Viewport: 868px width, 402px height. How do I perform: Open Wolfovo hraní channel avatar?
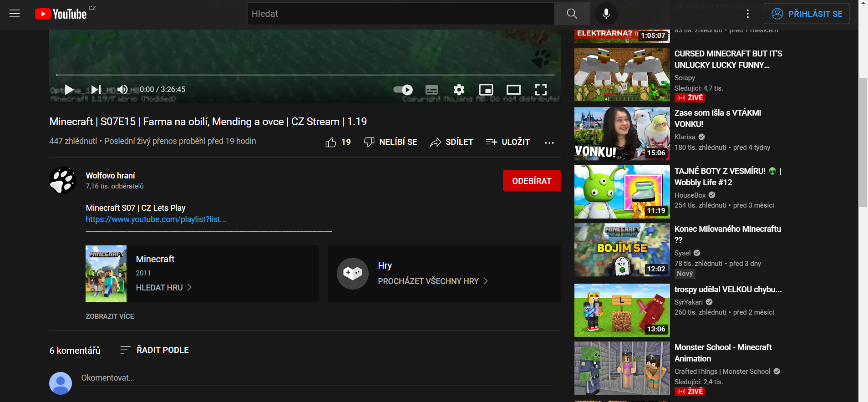pos(63,180)
